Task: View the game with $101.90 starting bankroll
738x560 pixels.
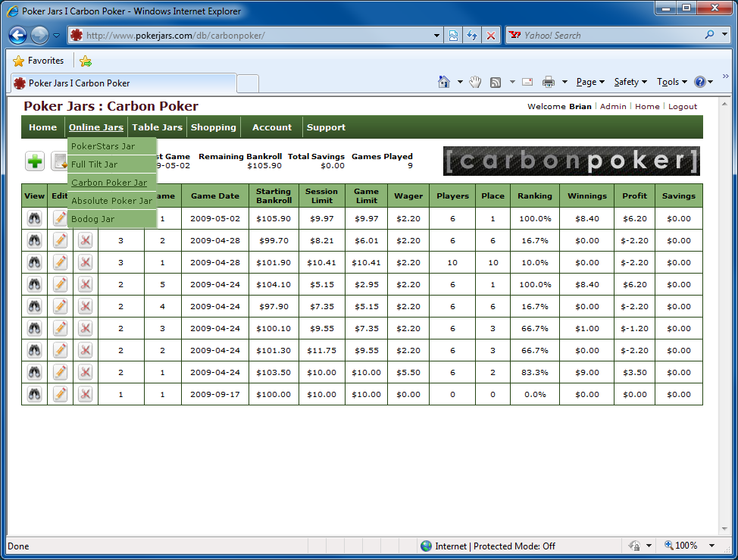Action: (34, 262)
